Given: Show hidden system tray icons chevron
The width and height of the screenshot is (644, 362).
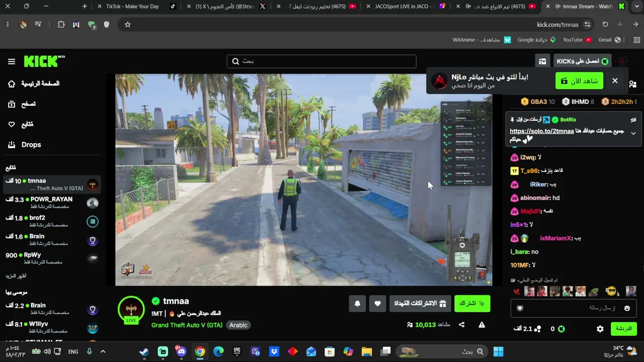Looking at the screenshot, I should pos(103,351).
